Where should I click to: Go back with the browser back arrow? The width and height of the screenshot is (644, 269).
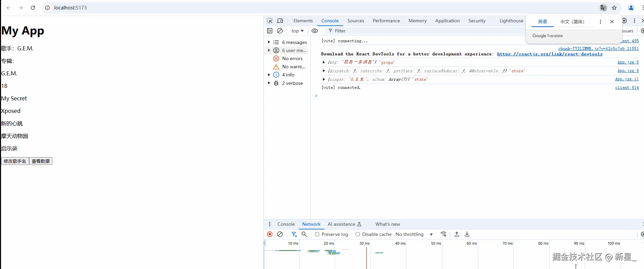point(8,8)
